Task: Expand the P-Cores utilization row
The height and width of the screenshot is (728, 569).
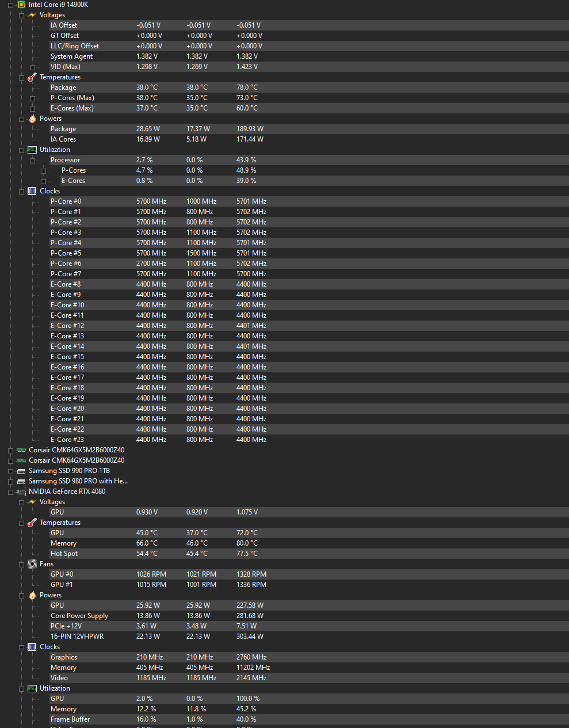Action: (43, 171)
